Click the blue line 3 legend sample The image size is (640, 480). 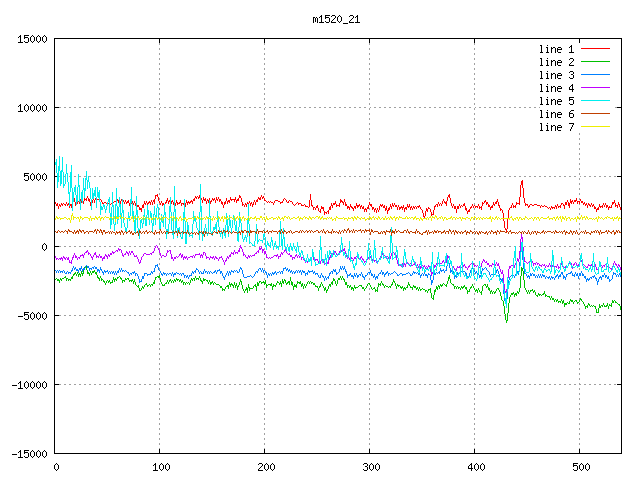(x=595, y=75)
